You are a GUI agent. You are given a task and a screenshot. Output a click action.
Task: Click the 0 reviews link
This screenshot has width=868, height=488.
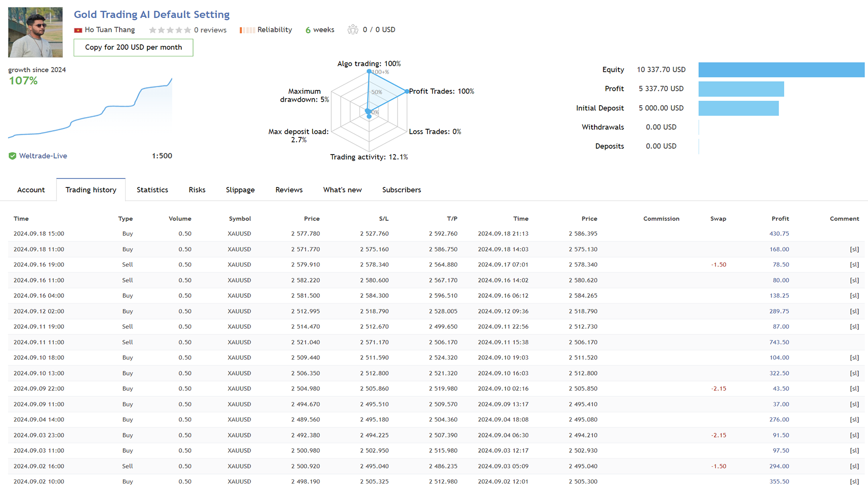click(x=210, y=30)
